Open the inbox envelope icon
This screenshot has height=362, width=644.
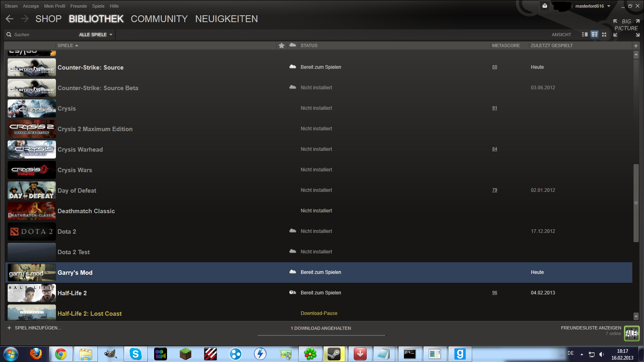[x=545, y=6]
